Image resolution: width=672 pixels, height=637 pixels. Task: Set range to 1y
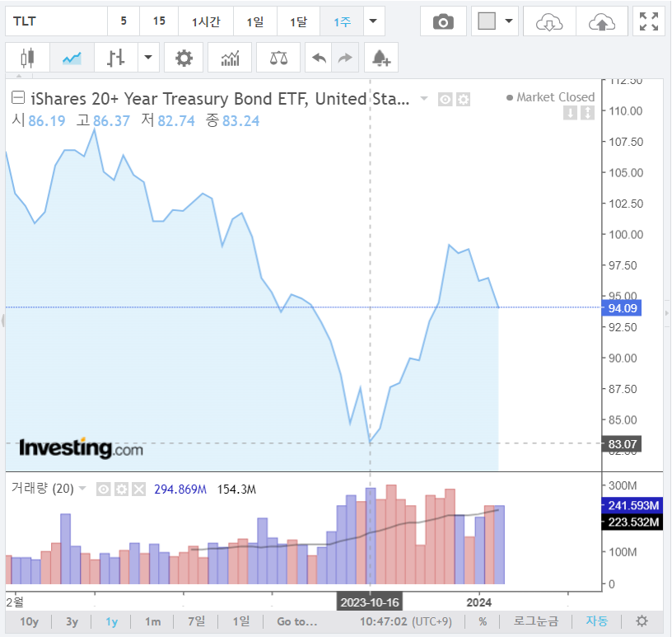[x=111, y=621]
